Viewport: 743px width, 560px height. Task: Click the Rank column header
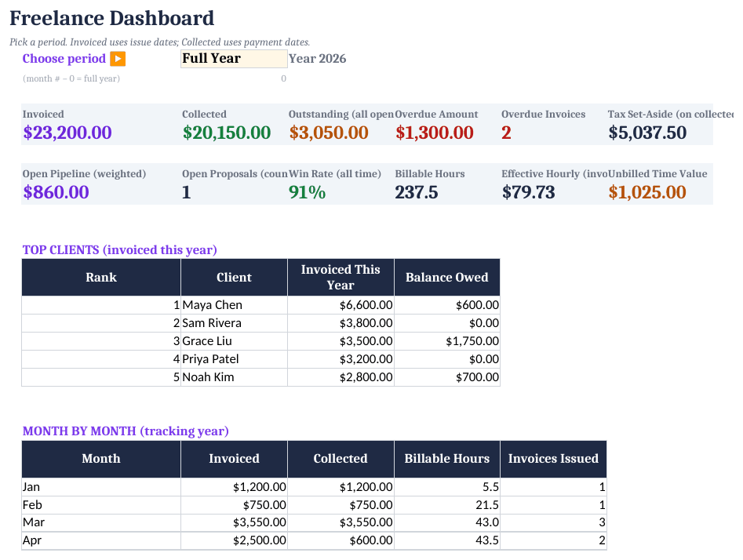click(x=101, y=277)
